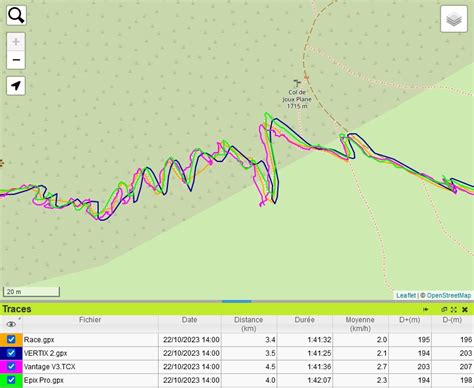Screen dimensions: 474x388
Task: Open the Leaflet attribution link
Action: click(x=406, y=295)
